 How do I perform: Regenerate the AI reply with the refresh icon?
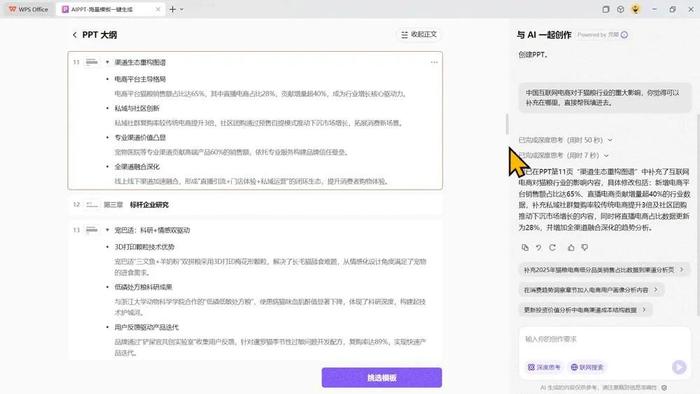click(x=553, y=247)
